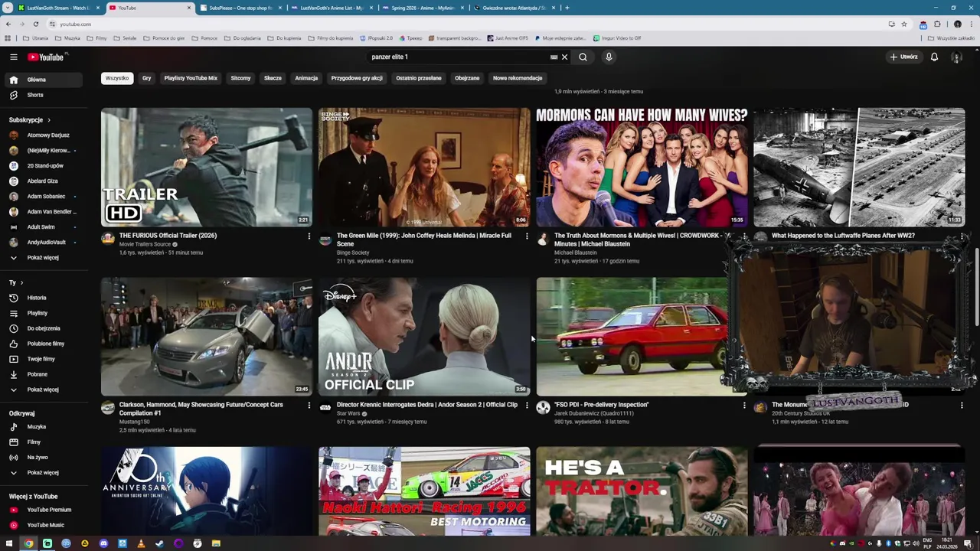Open Pobrane downloads in sidebar
Image resolution: width=980 pixels, height=551 pixels.
click(44, 374)
